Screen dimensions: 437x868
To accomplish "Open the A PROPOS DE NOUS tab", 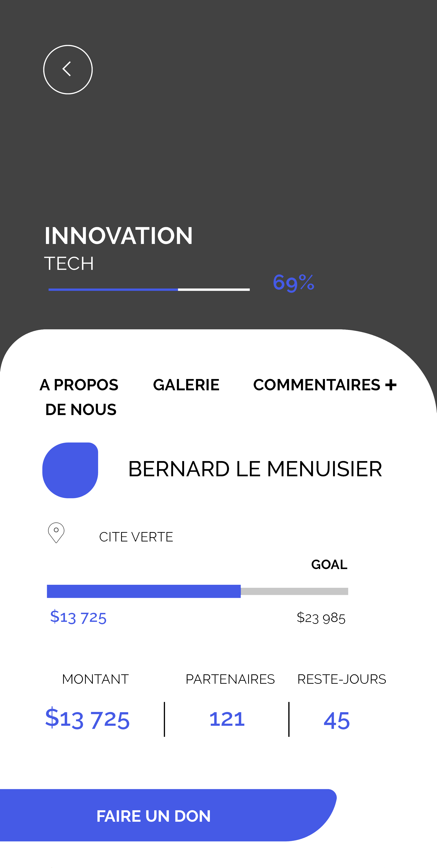I will [79, 397].
